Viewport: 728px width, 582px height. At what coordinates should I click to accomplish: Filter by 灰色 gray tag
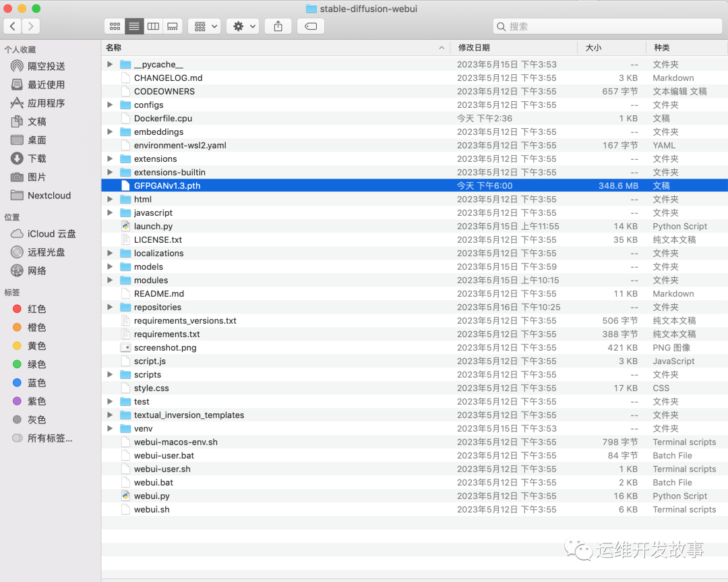click(x=30, y=420)
